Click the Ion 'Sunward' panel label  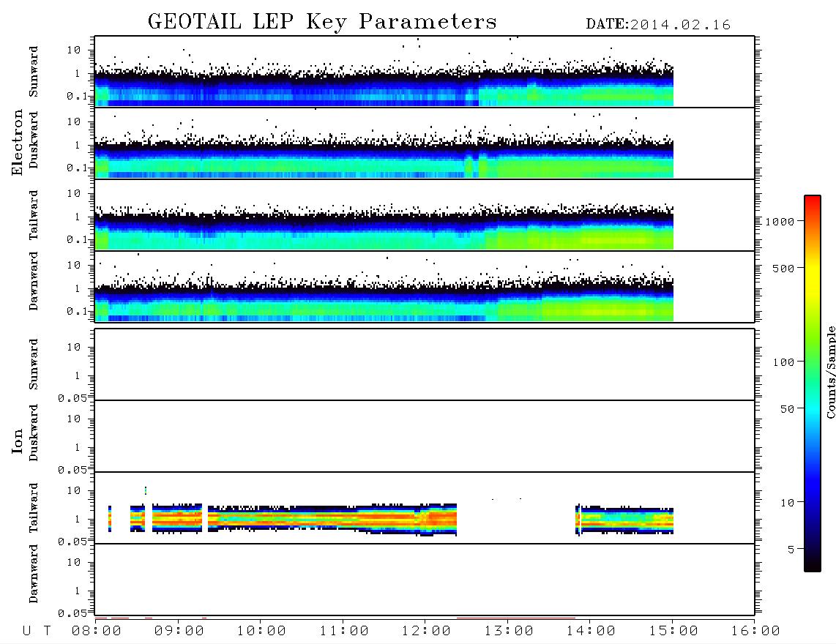[x=34, y=364]
